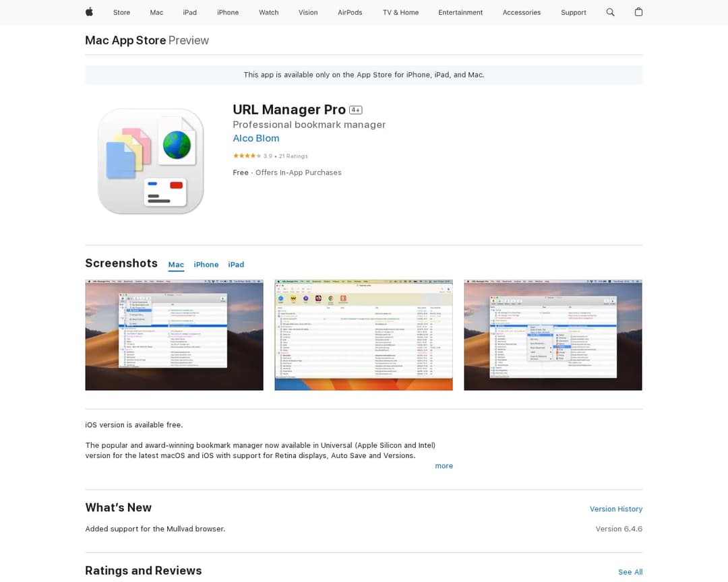Open the Entertainment navigation item
The image size is (728, 582).
pos(460,12)
